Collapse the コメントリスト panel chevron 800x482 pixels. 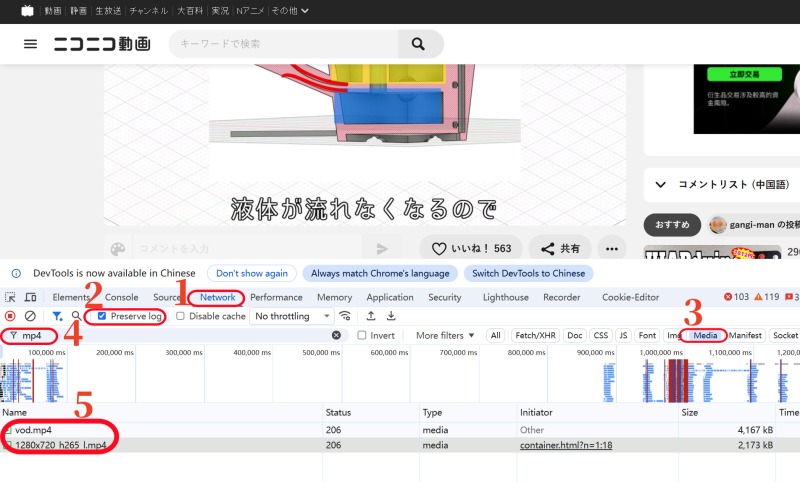point(660,185)
